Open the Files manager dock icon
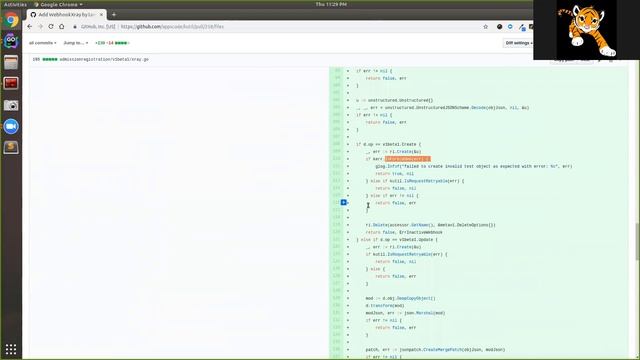640x360 pixels. click(x=11, y=62)
